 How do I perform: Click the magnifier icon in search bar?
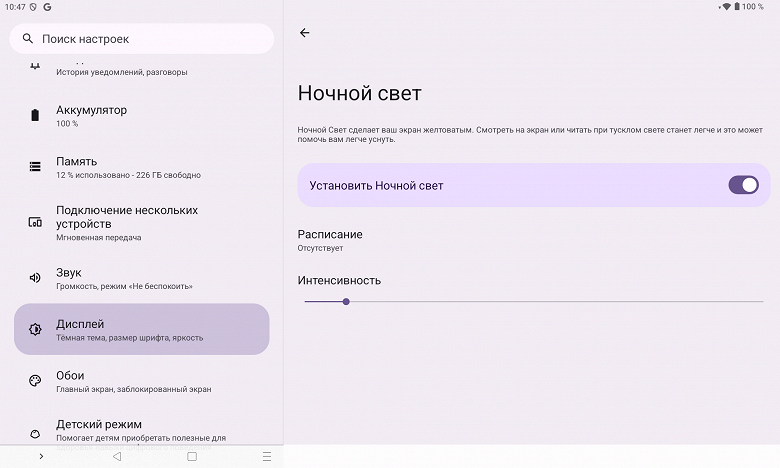26,39
